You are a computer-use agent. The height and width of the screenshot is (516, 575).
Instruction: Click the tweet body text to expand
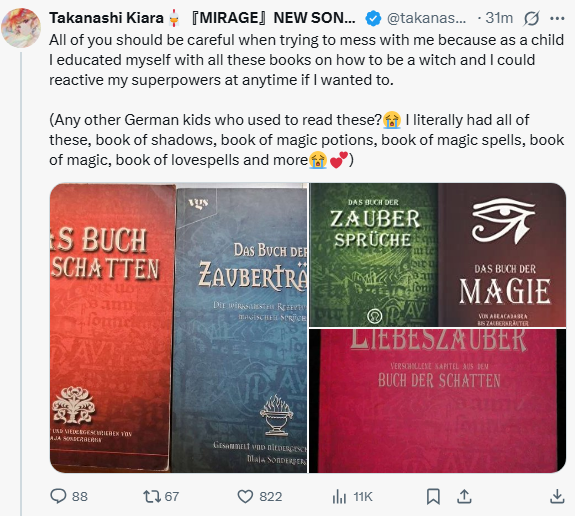pos(307,100)
